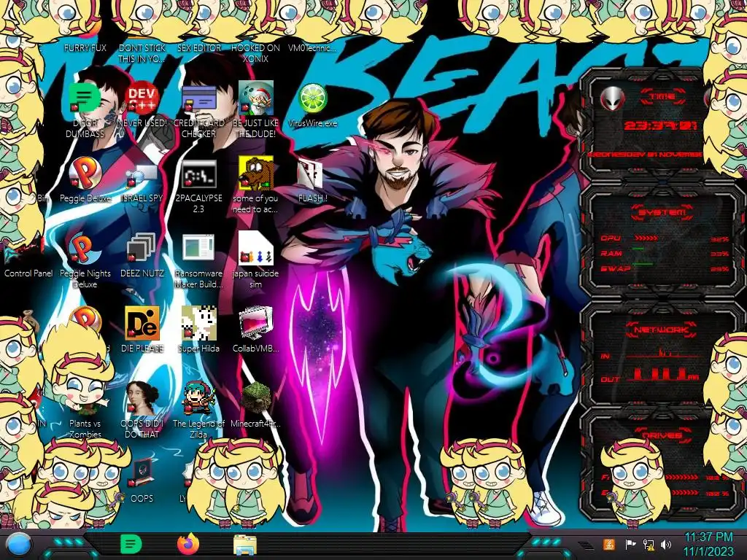Click the RAM 33% value
Screen dimensions: 747x560
[719, 254]
